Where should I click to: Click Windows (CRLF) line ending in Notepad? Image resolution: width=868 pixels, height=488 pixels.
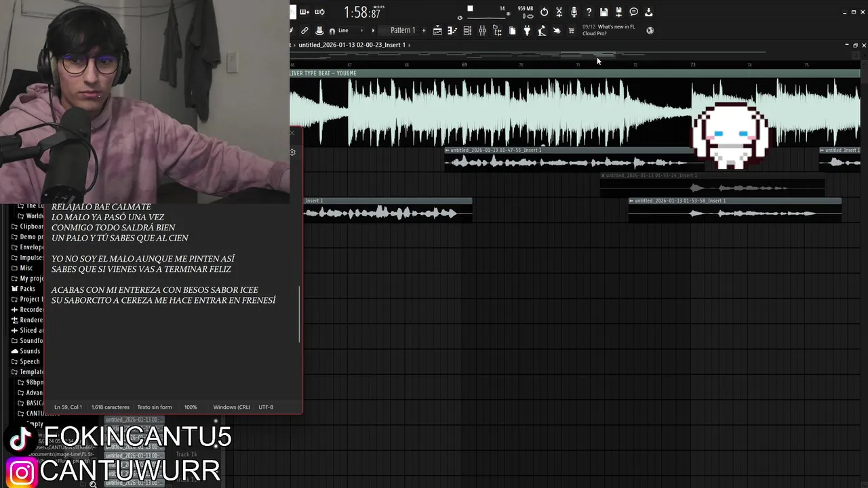pos(232,407)
